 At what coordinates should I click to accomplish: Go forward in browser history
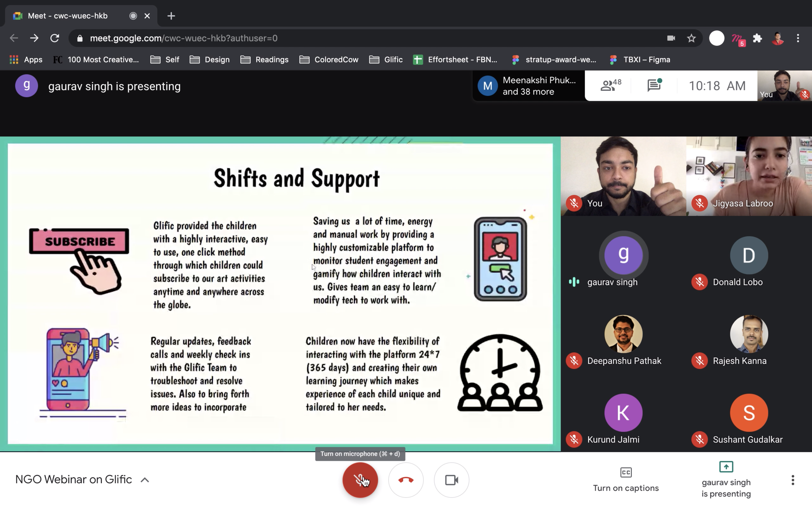34,38
